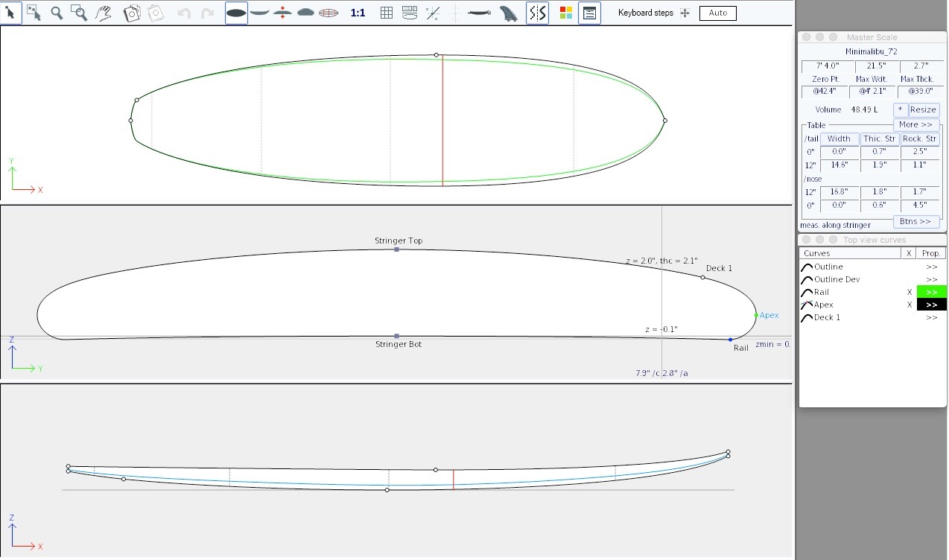Toggle the Apex curve X visibility

click(910, 304)
